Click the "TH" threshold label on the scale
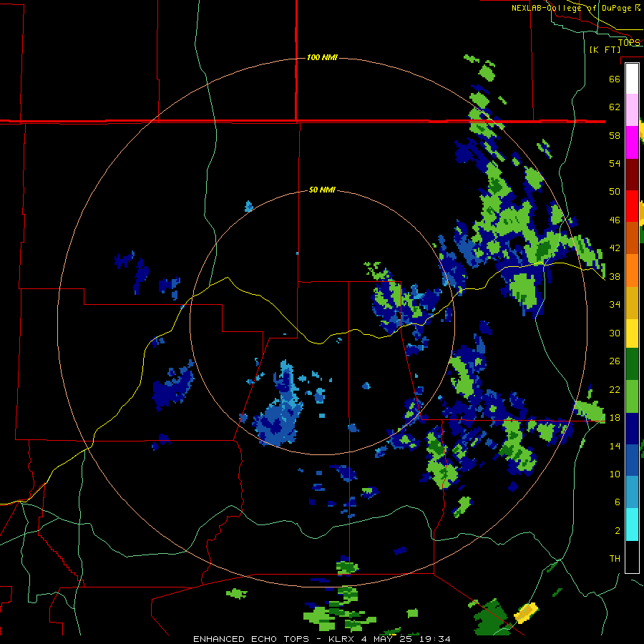Screen dimensions: 644x644 615,559
